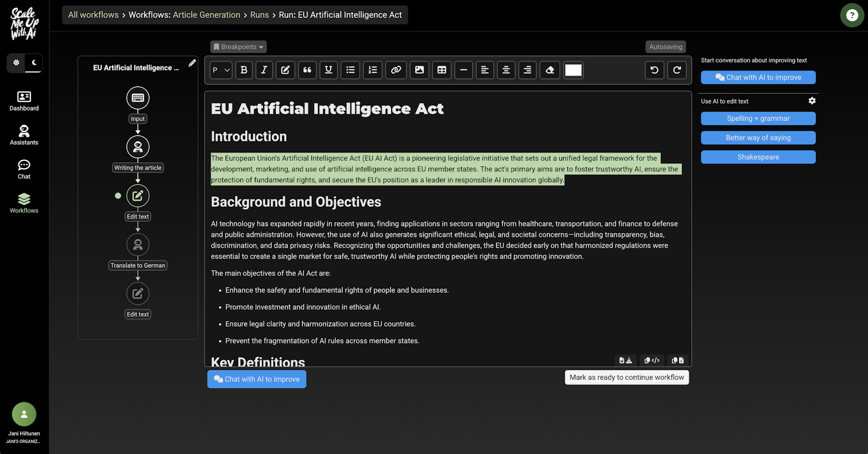Go to Assistants in the sidebar

point(24,135)
